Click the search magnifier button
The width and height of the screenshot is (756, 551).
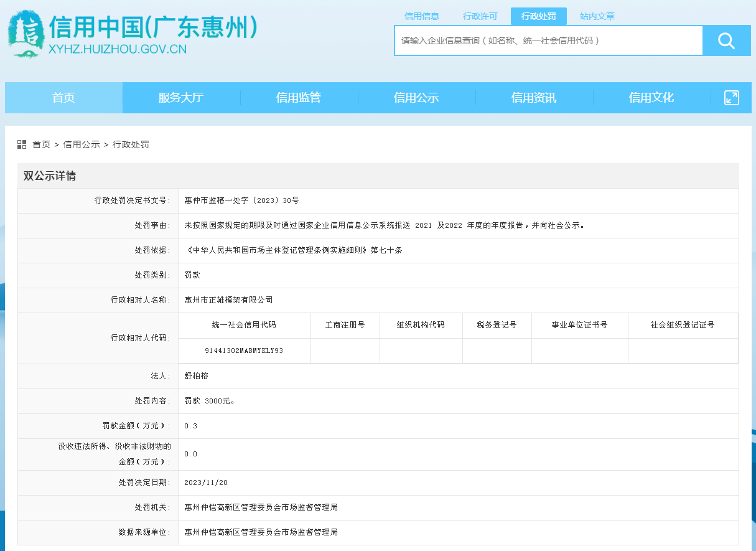[x=727, y=41]
